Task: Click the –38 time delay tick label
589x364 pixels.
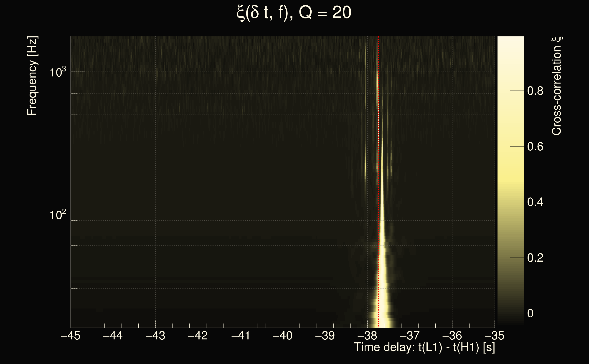Action: [x=367, y=336]
